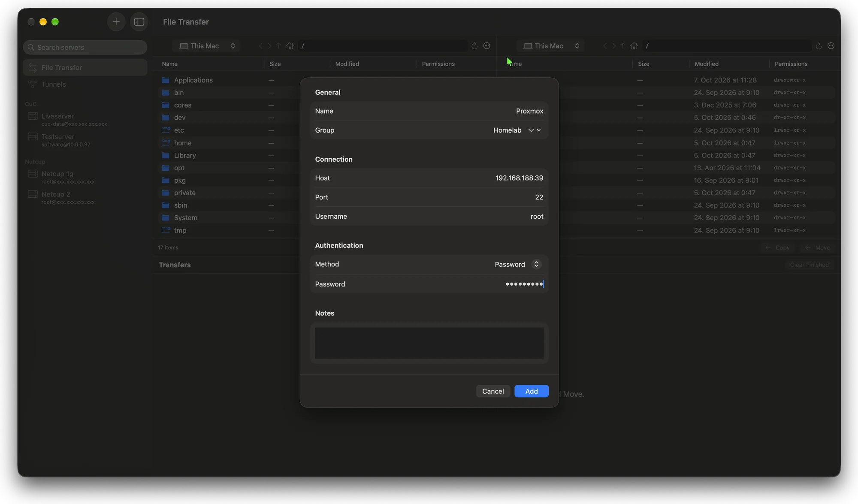The image size is (858, 504).
Task: Click the Applications folder icon
Action: click(x=166, y=80)
